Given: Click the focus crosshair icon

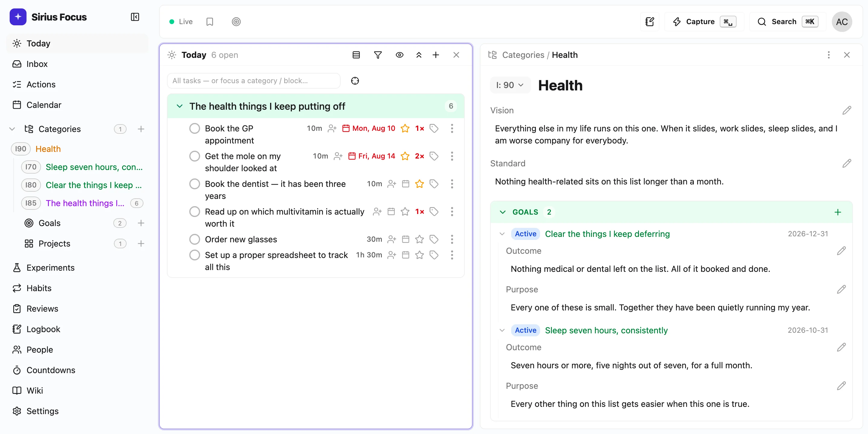Looking at the screenshot, I should 355,80.
